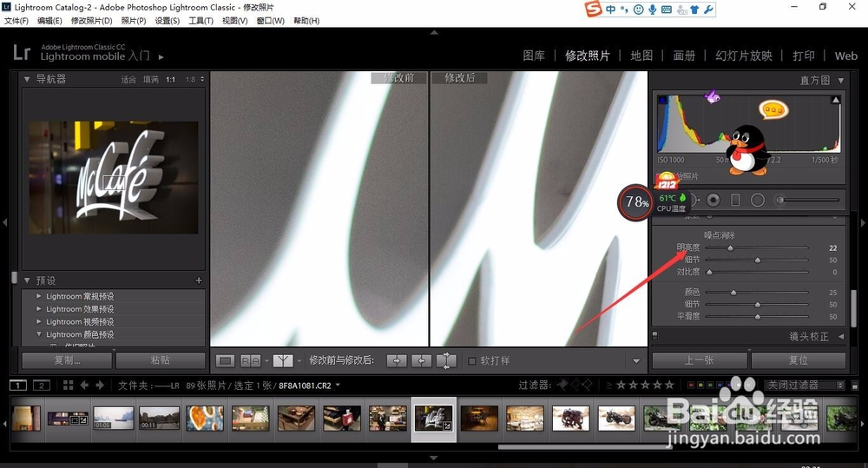The height and width of the screenshot is (468, 868).
Task: Expand Lightroom 常规预设 folder
Action: tap(39, 296)
